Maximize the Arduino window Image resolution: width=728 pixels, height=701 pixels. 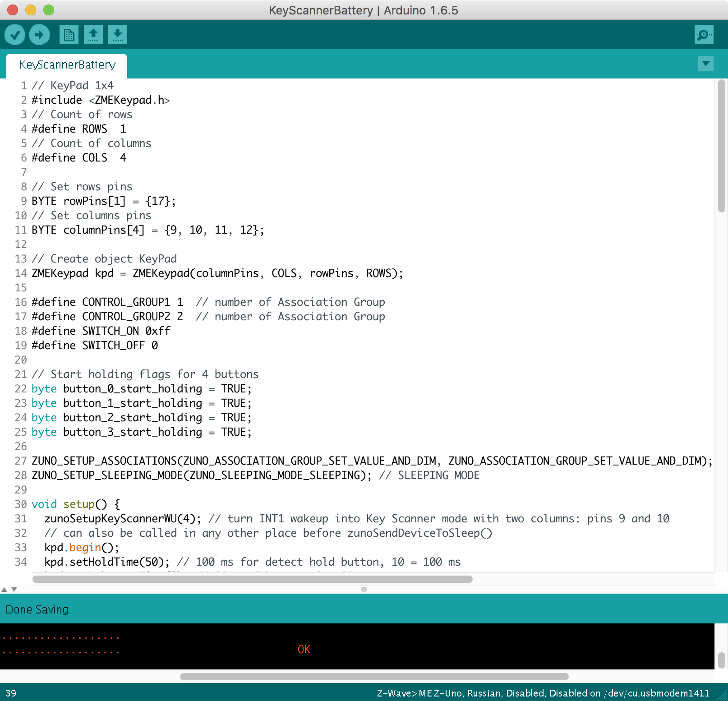[49, 10]
